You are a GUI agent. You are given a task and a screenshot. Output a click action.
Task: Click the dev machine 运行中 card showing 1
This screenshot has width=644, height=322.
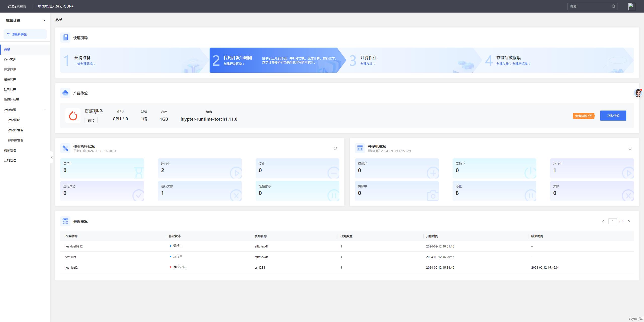click(592, 168)
